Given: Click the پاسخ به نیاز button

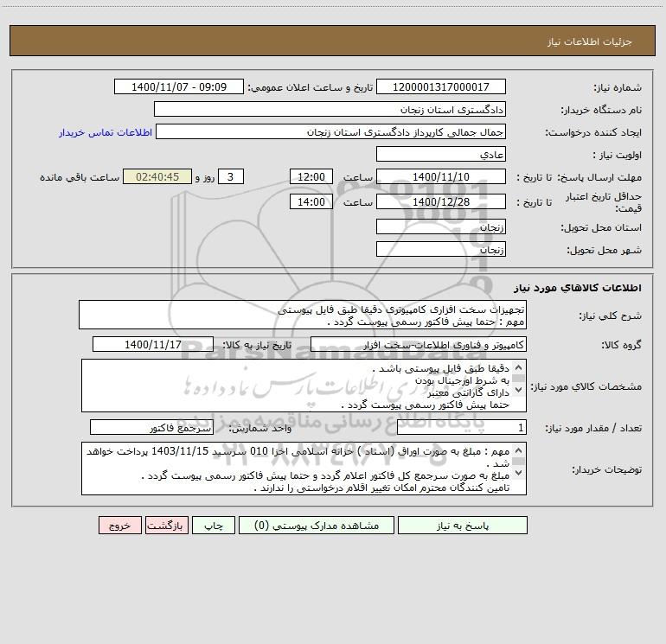Looking at the screenshot, I should click(x=463, y=526).
